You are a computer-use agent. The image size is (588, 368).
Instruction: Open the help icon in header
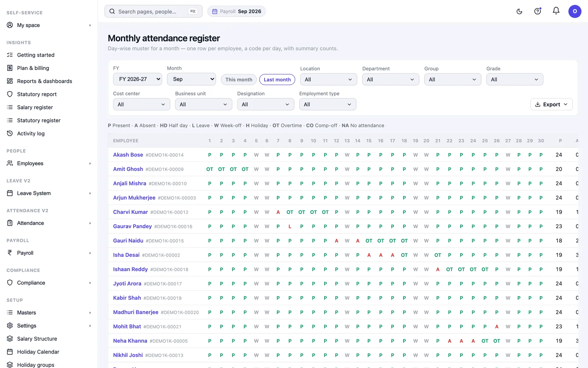click(x=538, y=11)
